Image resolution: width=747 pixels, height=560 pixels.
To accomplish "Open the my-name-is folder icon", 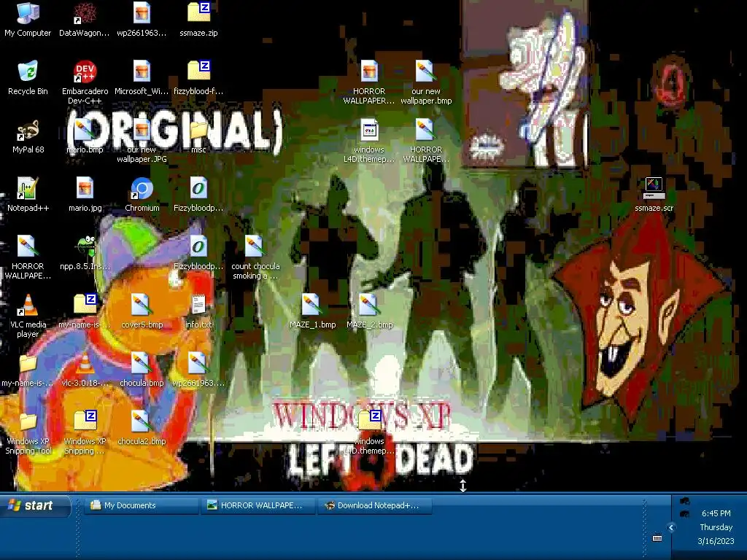I will (x=28, y=365).
